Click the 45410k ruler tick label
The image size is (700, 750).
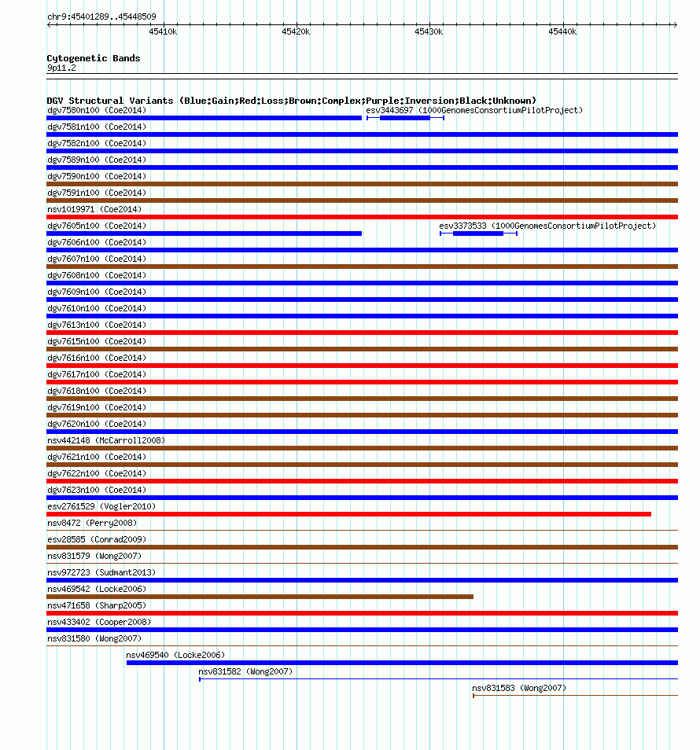[163, 32]
